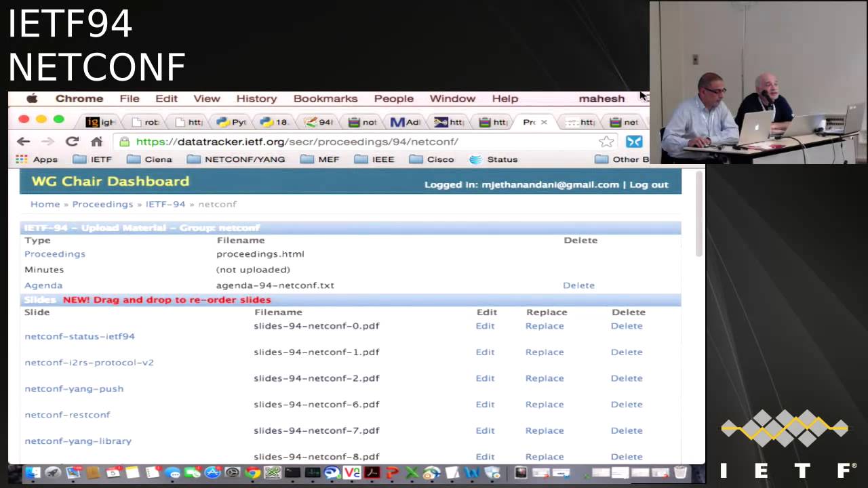
Task: Expand the IETF bookmarks folder
Action: (92, 159)
